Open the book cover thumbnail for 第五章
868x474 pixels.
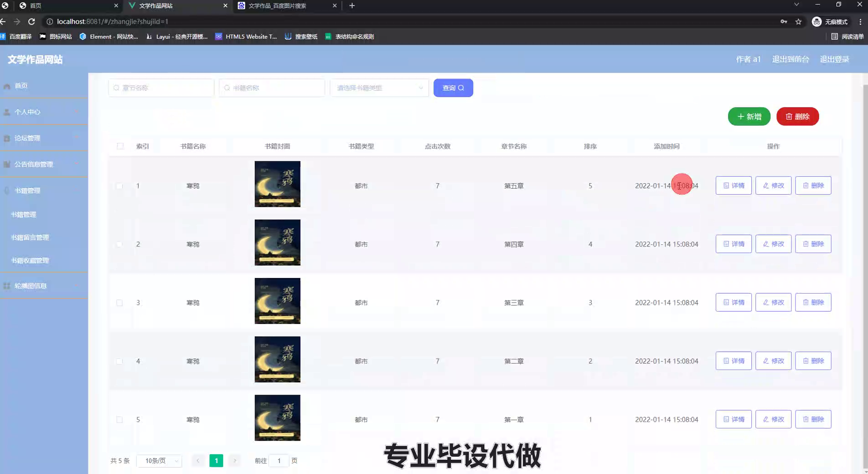[277, 184]
